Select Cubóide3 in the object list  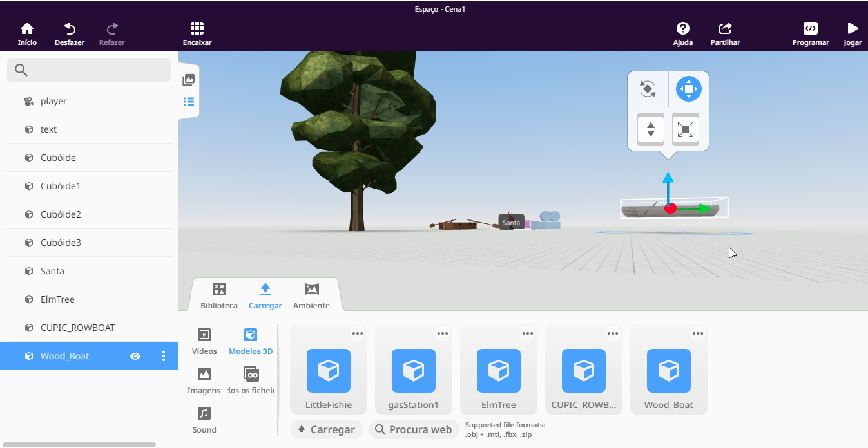(89, 243)
